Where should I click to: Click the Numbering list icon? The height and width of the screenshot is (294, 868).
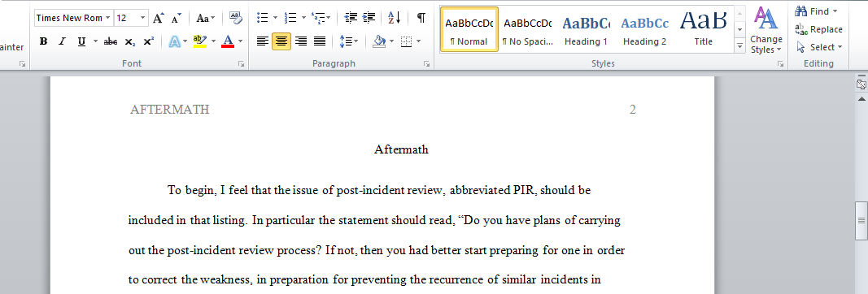(x=290, y=18)
